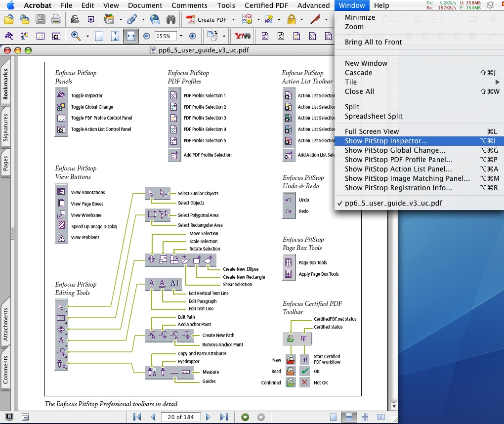Click the second PDF Profile Selection icon
This screenshot has height=424, width=504.
click(281, 36)
